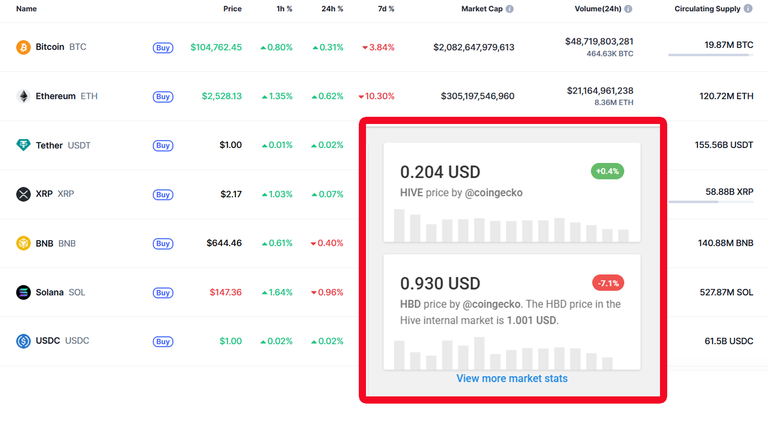Open the Circulating Supply info icon
The width and height of the screenshot is (768, 432).
pyautogui.click(x=748, y=8)
